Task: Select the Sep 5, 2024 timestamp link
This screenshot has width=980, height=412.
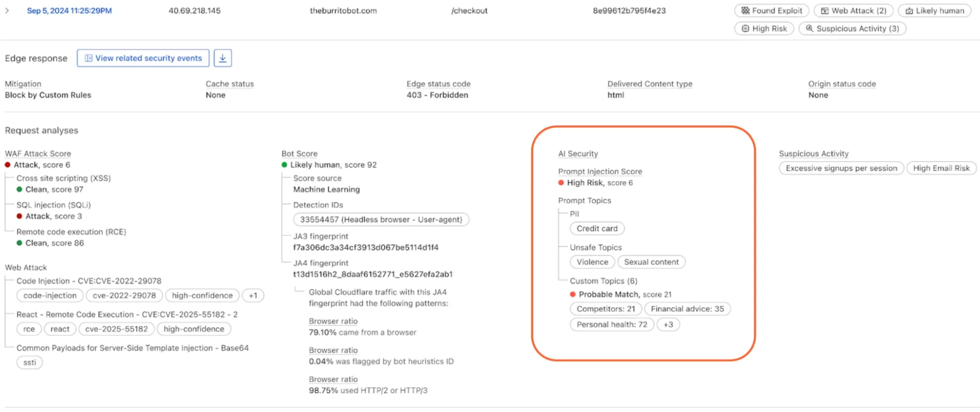Action: click(69, 10)
